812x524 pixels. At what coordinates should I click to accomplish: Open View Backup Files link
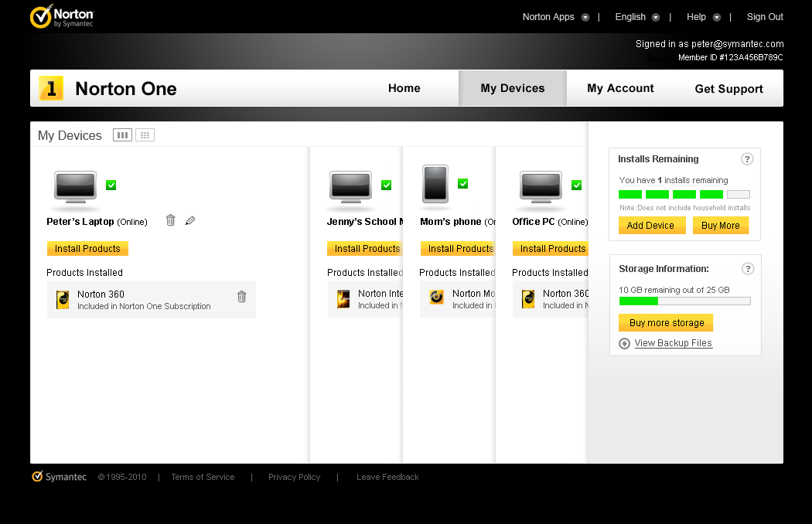click(674, 343)
